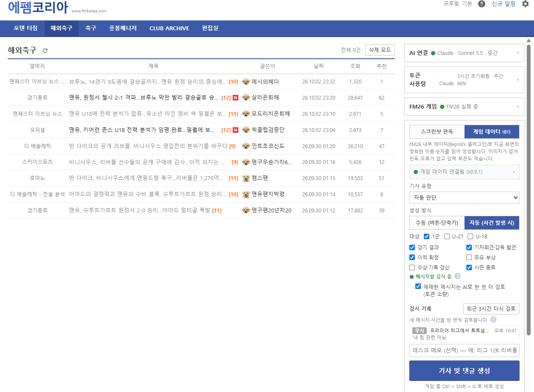Click avatar icon next to 맨유팬지박령

(246, 195)
